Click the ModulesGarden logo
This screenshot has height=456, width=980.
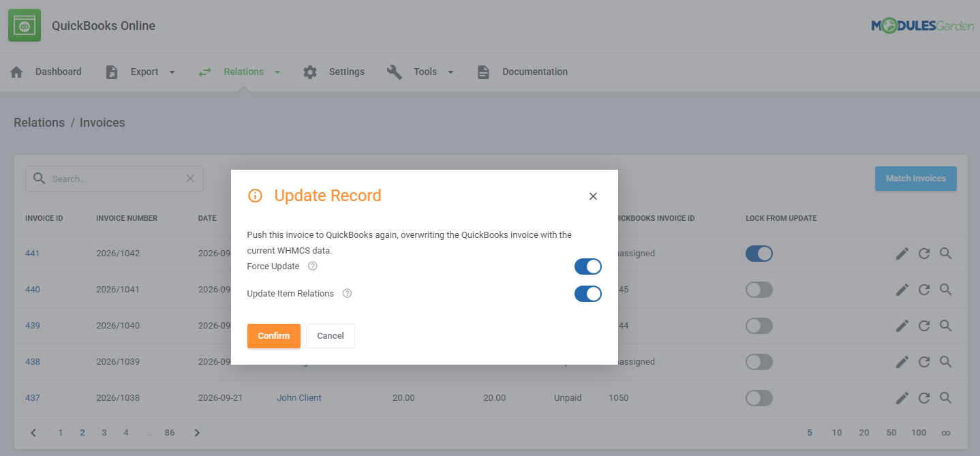click(x=922, y=26)
